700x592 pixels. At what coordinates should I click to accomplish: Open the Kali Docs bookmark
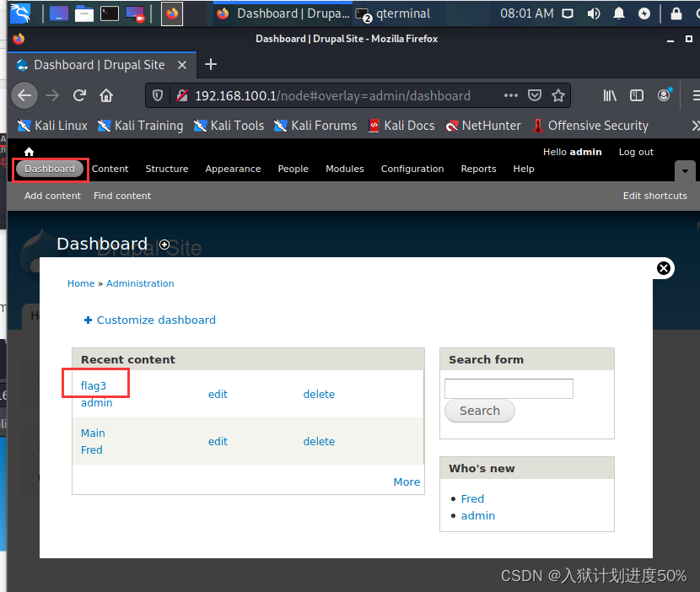(x=401, y=126)
